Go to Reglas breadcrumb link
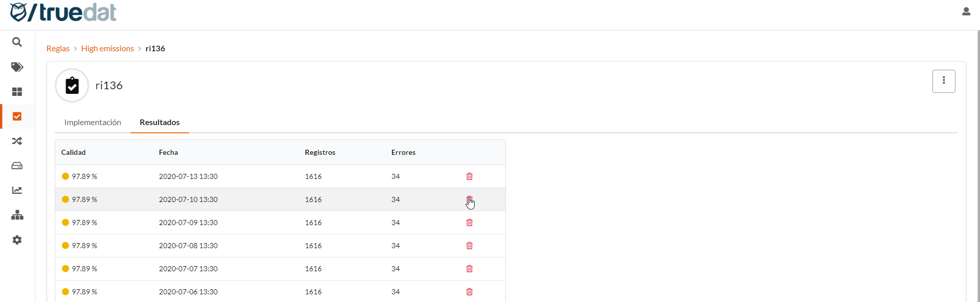The width and height of the screenshot is (980, 302). point(58,48)
